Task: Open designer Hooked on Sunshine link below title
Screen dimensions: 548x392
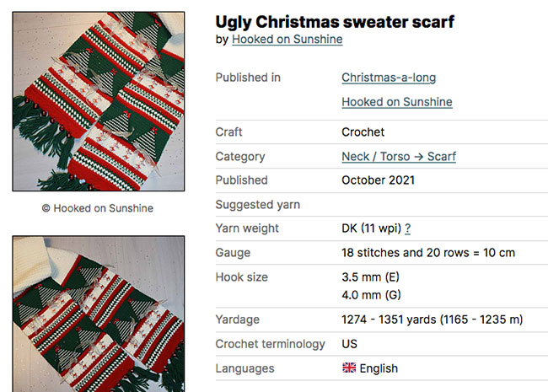Action: point(287,40)
